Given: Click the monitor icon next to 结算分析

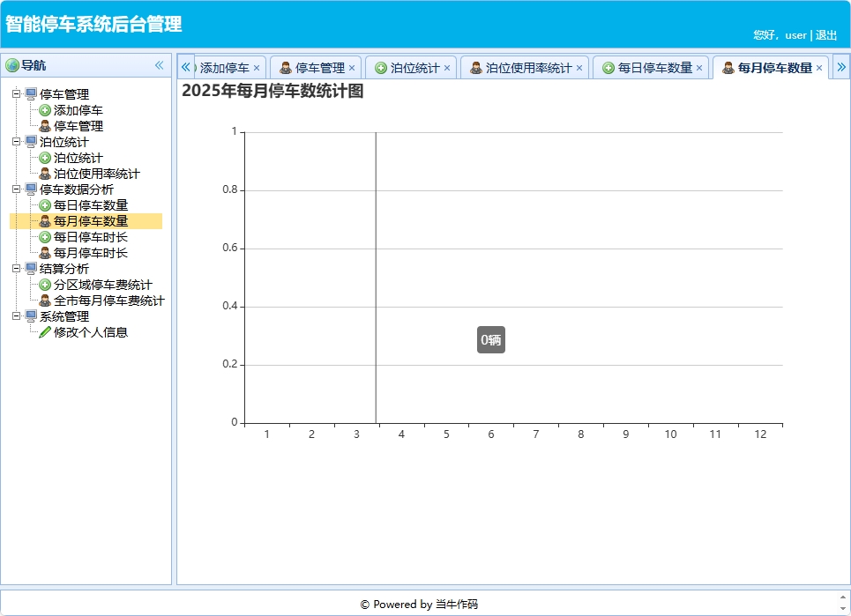Looking at the screenshot, I should click(x=33, y=269).
